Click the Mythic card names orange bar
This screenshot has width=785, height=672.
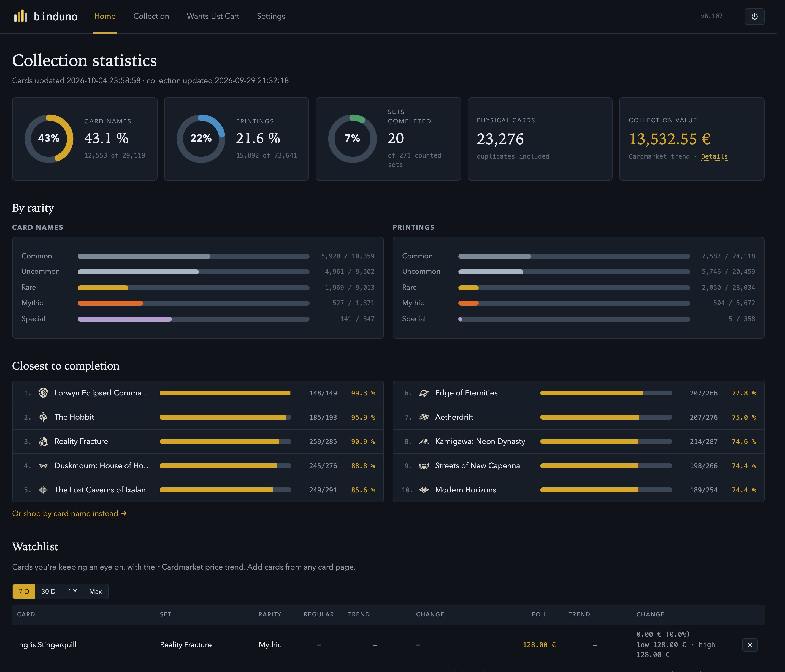pyautogui.click(x=110, y=303)
